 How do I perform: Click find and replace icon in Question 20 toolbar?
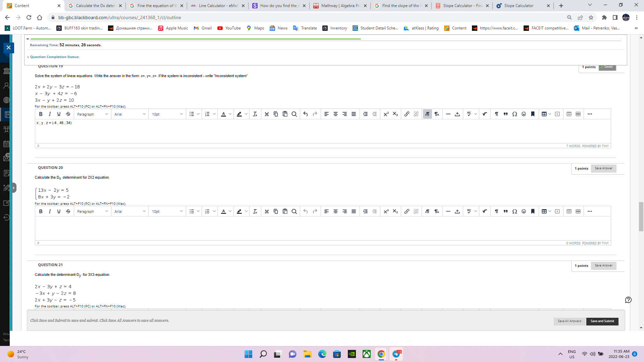point(294,212)
